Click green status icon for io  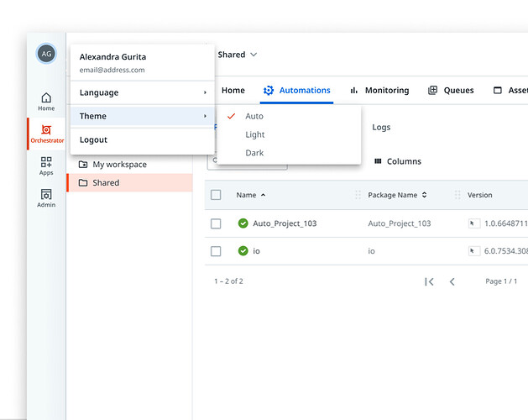coord(243,251)
